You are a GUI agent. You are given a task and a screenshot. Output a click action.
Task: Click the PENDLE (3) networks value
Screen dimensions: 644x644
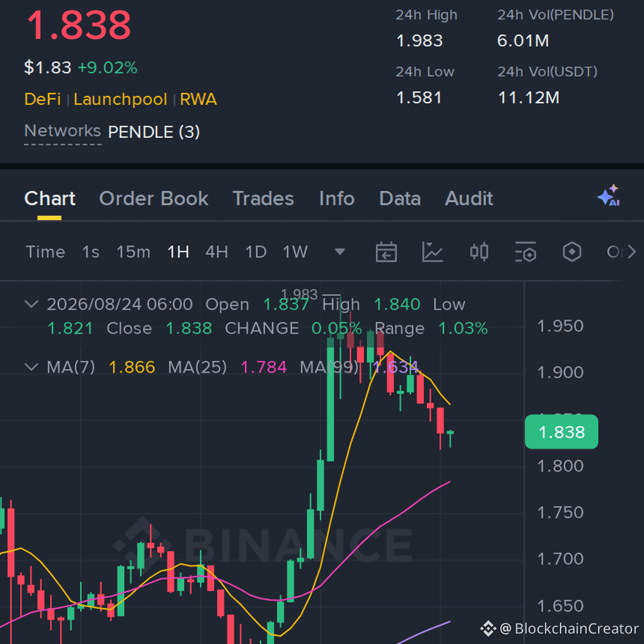154,132
